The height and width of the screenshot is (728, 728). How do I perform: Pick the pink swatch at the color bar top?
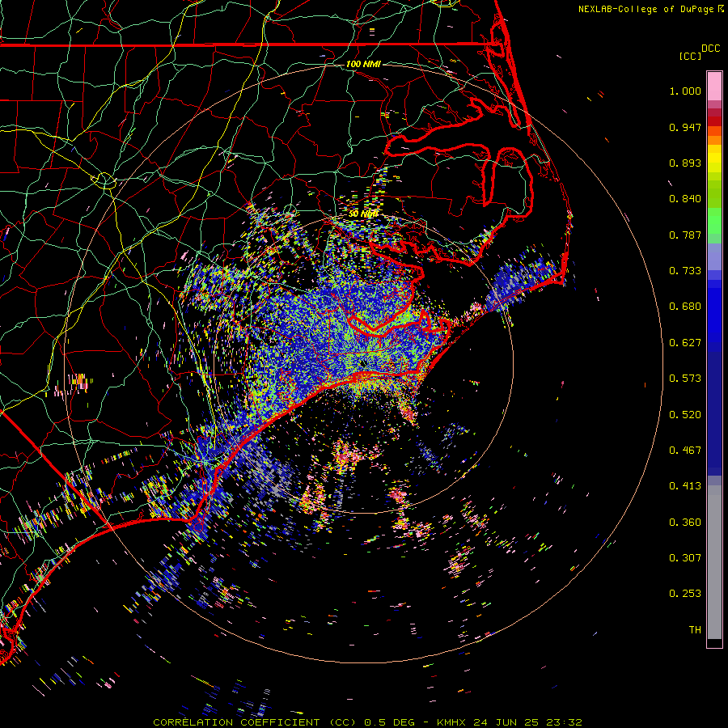[x=714, y=87]
